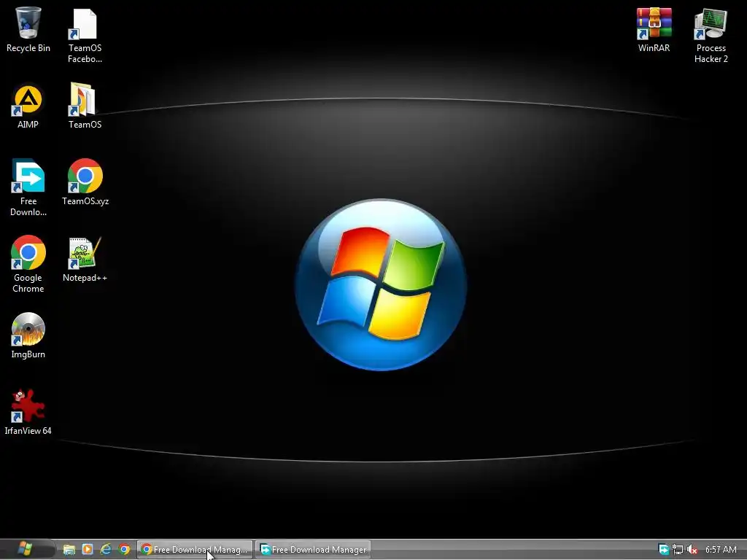This screenshot has height=560, width=747.
Task: Select the Free Download Manager desktop shortcut
Action: pyautogui.click(x=28, y=187)
